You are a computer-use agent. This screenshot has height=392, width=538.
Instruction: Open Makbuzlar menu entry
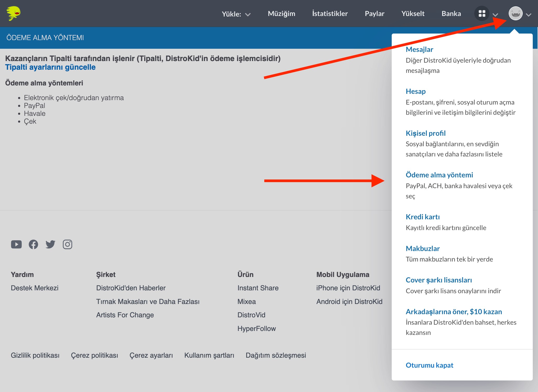[423, 248]
